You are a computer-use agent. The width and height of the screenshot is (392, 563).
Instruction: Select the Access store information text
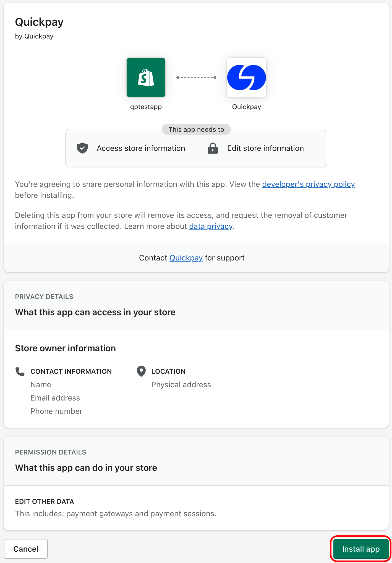[141, 148]
